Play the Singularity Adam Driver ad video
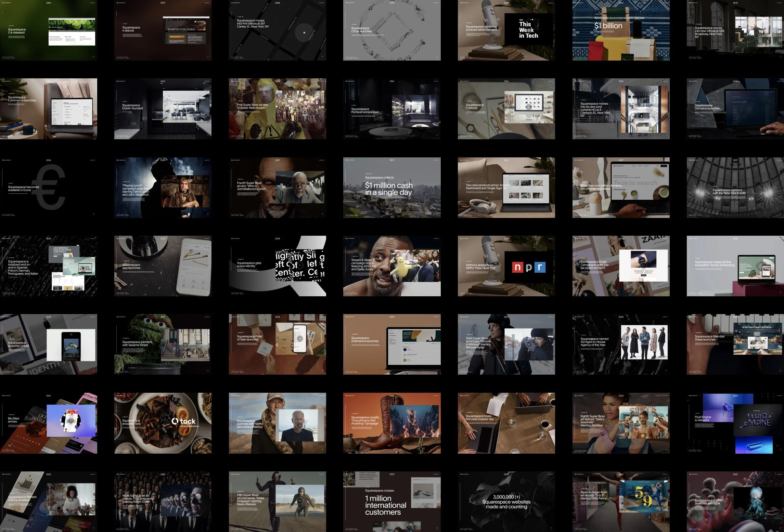This screenshot has width=784, height=532. click(185, 500)
